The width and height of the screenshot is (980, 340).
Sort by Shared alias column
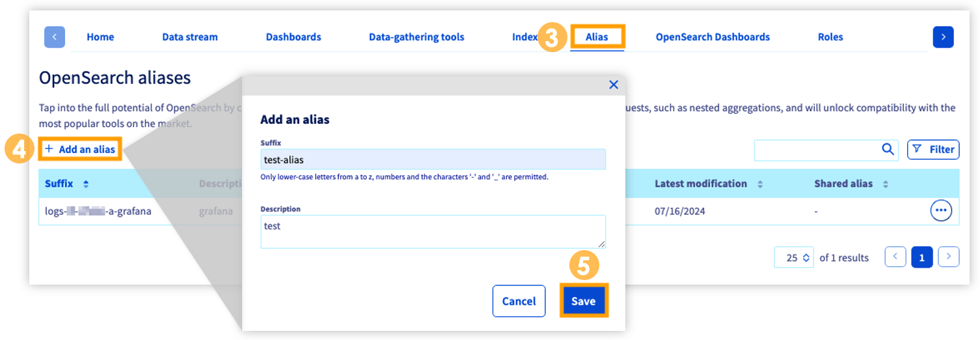[886, 184]
